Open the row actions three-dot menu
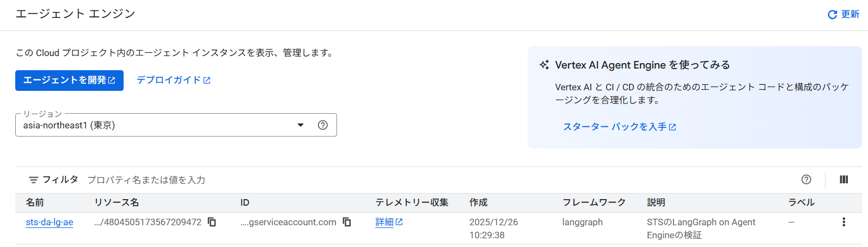Screen dimensions: 868x247 (843, 222)
